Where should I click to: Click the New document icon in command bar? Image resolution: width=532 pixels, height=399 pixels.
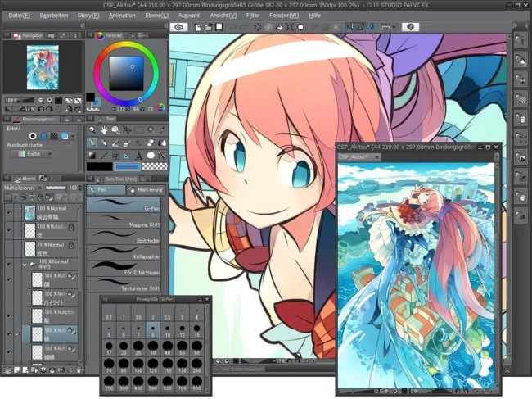197,27
